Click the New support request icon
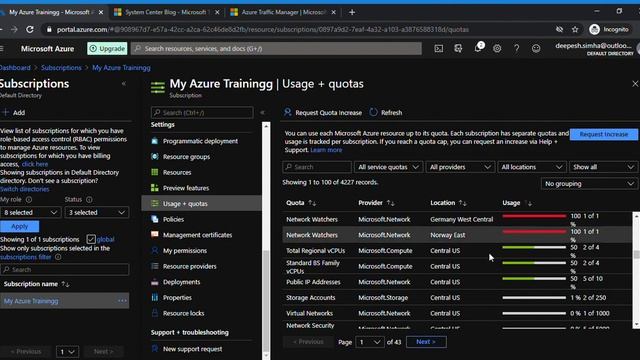Screen dimensions: 640x360 (x=155, y=349)
